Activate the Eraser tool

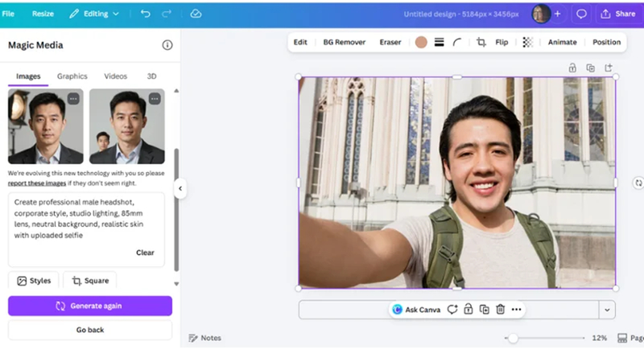390,43
